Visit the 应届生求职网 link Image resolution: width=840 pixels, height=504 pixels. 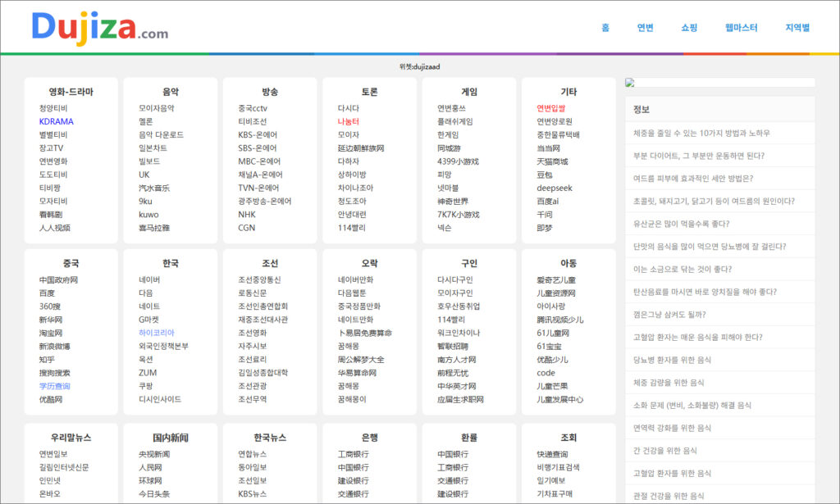(460, 399)
